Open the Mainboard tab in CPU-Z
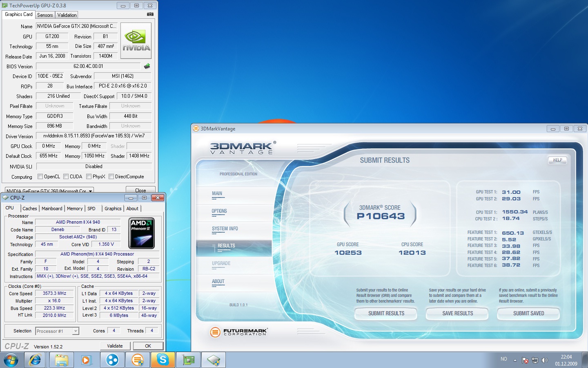This screenshot has height=368, width=588. [52, 209]
